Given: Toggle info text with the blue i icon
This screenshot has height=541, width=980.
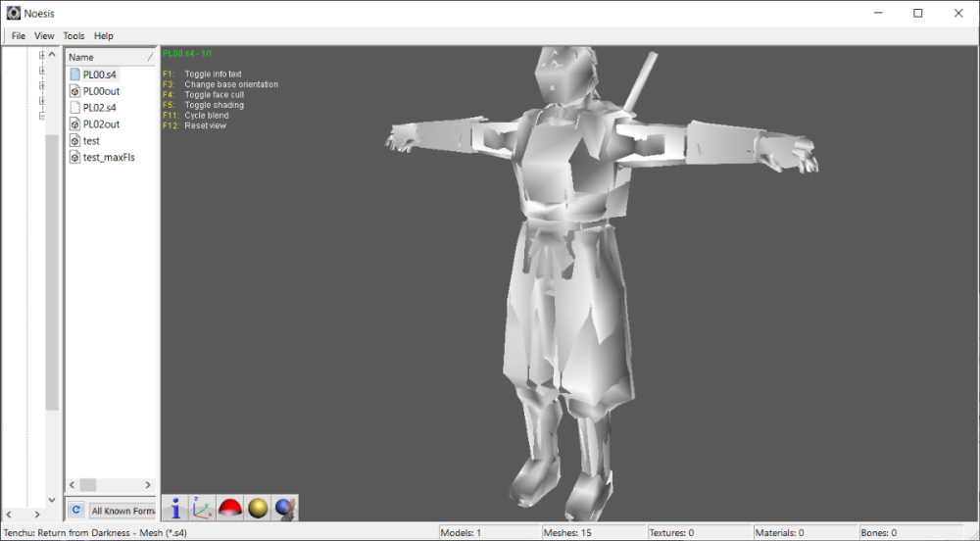Looking at the screenshot, I should pos(175,508).
